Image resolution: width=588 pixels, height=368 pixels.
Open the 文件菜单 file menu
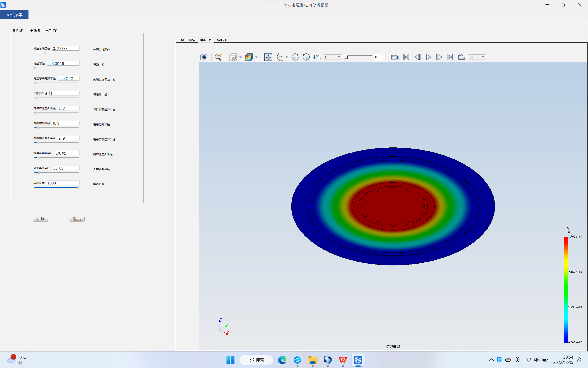(x=14, y=14)
